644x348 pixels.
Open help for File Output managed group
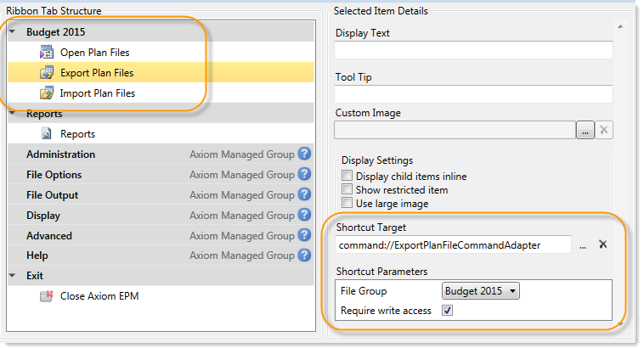click(304, 194)
